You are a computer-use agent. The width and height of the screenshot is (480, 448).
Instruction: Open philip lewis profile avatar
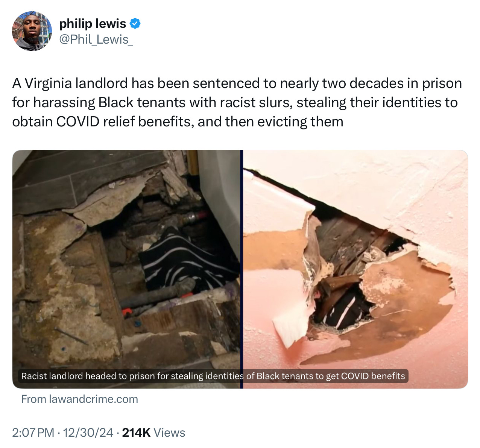(32, 31)
